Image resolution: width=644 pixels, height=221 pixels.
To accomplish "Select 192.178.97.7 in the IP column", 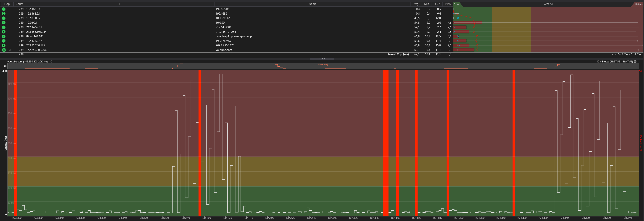I will pos(34,41).
